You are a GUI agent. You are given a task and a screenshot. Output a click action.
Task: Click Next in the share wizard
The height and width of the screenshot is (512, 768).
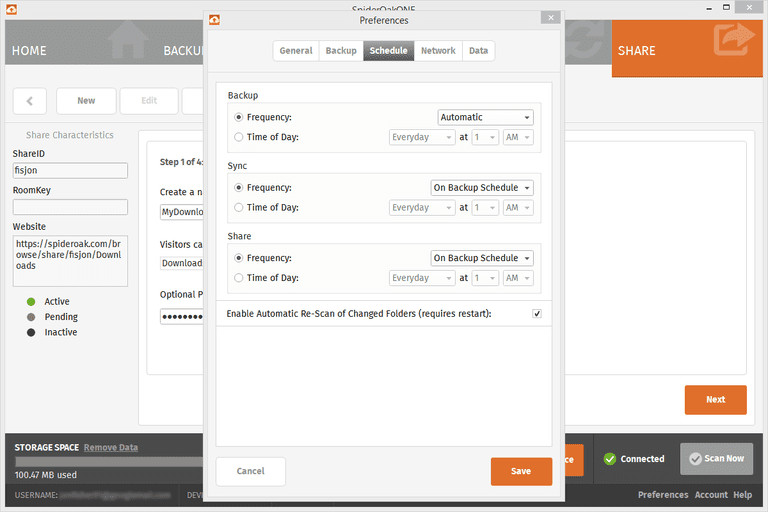pyautogui.click(x=715, y=400)
